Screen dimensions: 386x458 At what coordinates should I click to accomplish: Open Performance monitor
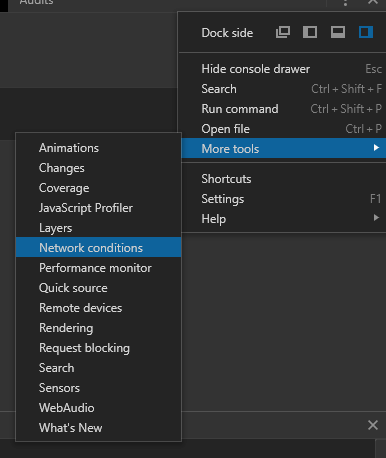pyautogui.click(x=99, y=268)
